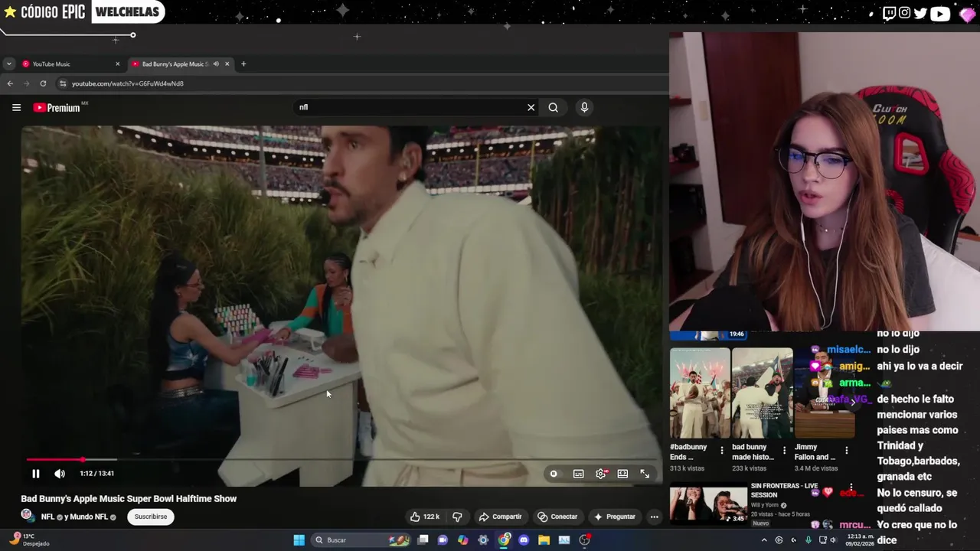Click the search magnifier button

tap(553, 107)
